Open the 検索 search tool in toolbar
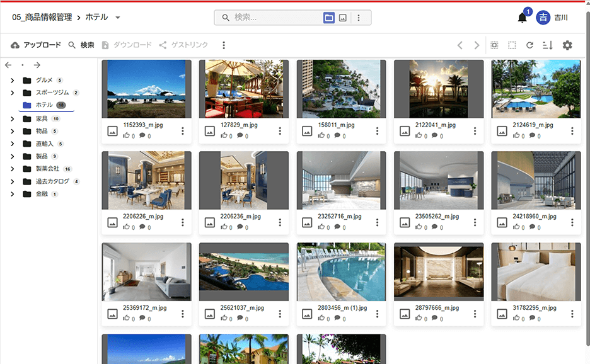 point(81,45)
